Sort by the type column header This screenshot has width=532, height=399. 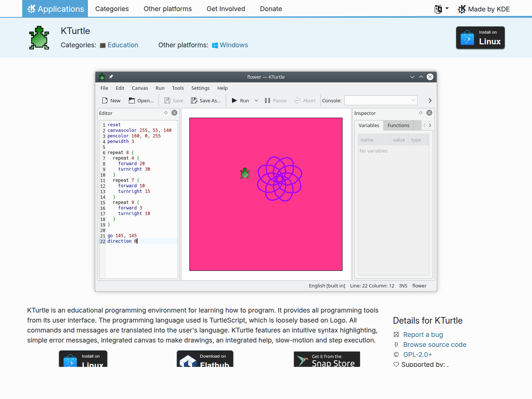point(418,140)
